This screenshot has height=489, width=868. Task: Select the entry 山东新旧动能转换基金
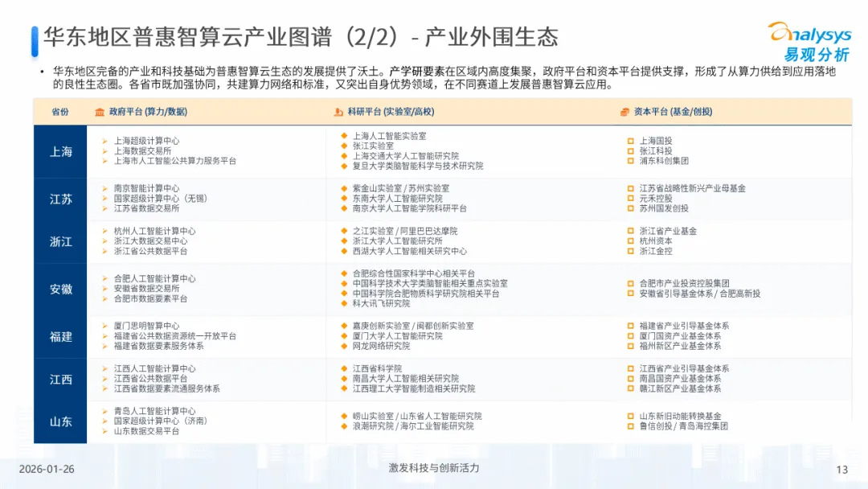(681, 417)
